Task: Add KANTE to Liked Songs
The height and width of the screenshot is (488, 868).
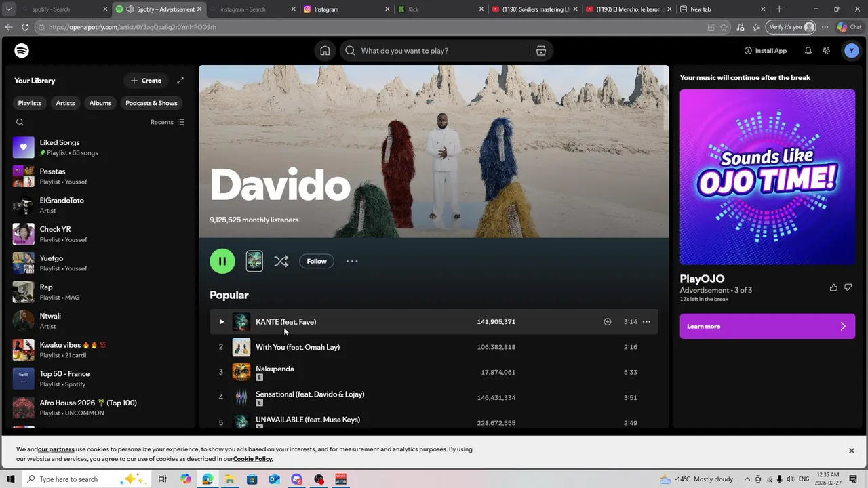Action: (x=608, y=322)
